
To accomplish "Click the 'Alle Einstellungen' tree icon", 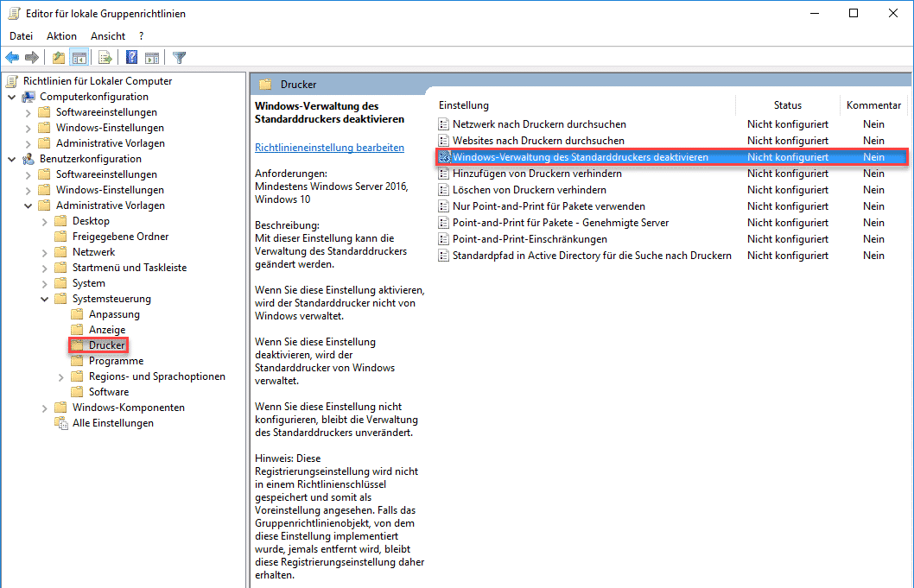I will (x=60, y=423).
